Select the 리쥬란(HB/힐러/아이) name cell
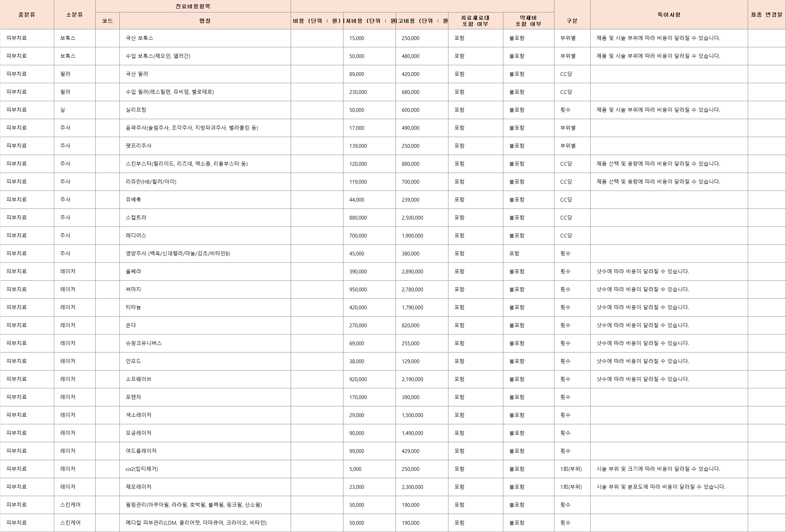 click(151, 182)
